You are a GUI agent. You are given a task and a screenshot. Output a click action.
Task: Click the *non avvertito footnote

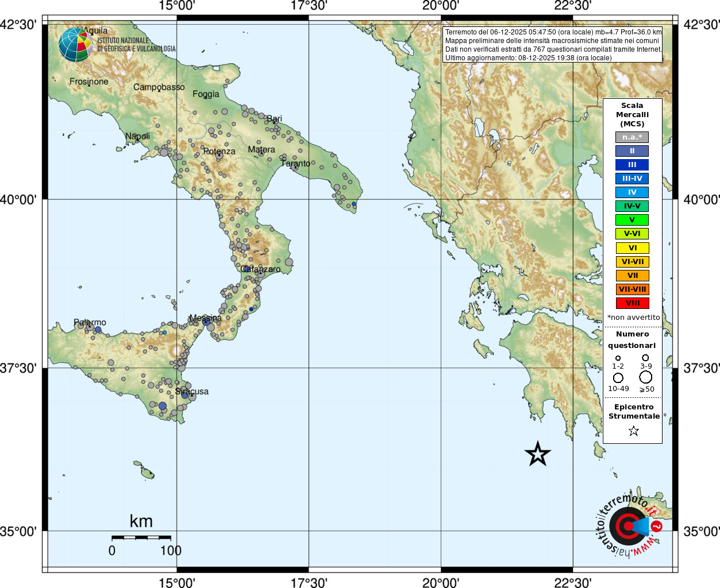[x=634, y=318]
